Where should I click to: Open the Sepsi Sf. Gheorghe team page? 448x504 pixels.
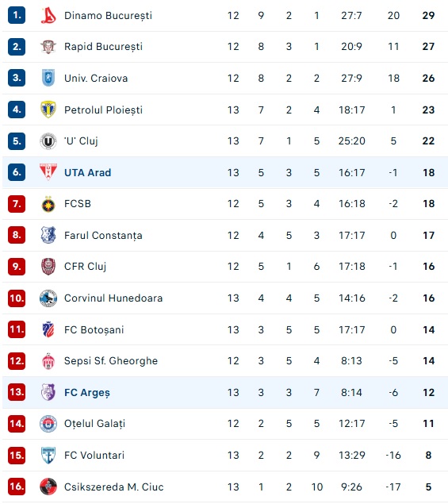[111, 361]
